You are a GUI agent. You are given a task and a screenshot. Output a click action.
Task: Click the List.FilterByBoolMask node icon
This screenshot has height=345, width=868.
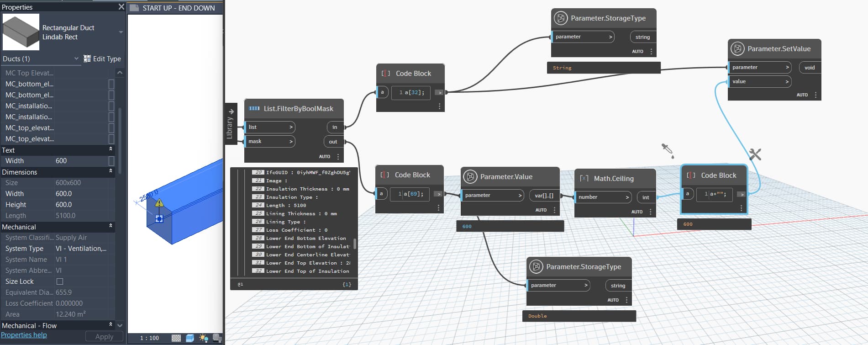(254, 109)
